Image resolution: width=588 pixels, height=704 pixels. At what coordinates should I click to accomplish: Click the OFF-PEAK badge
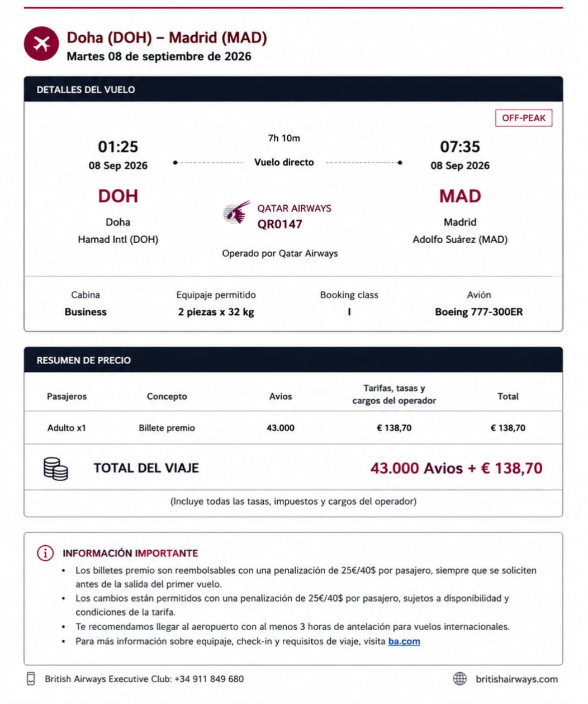[524, 118]
